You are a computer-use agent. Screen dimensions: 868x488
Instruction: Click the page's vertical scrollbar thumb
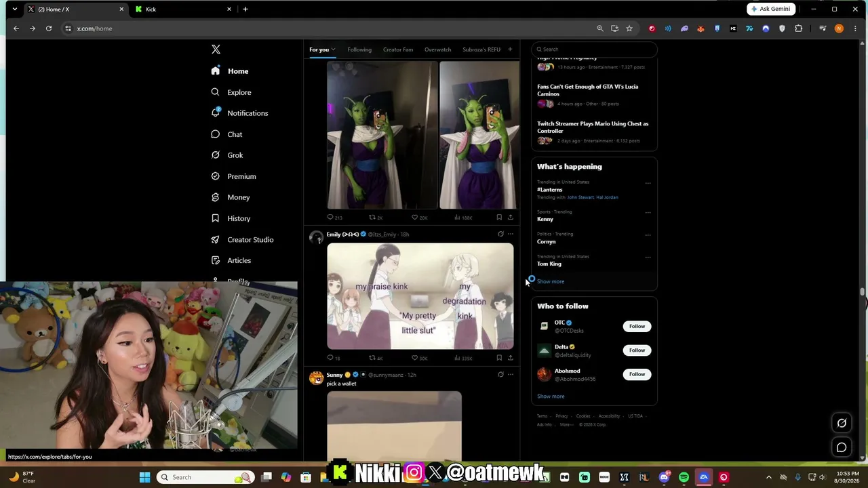[863, 292]
